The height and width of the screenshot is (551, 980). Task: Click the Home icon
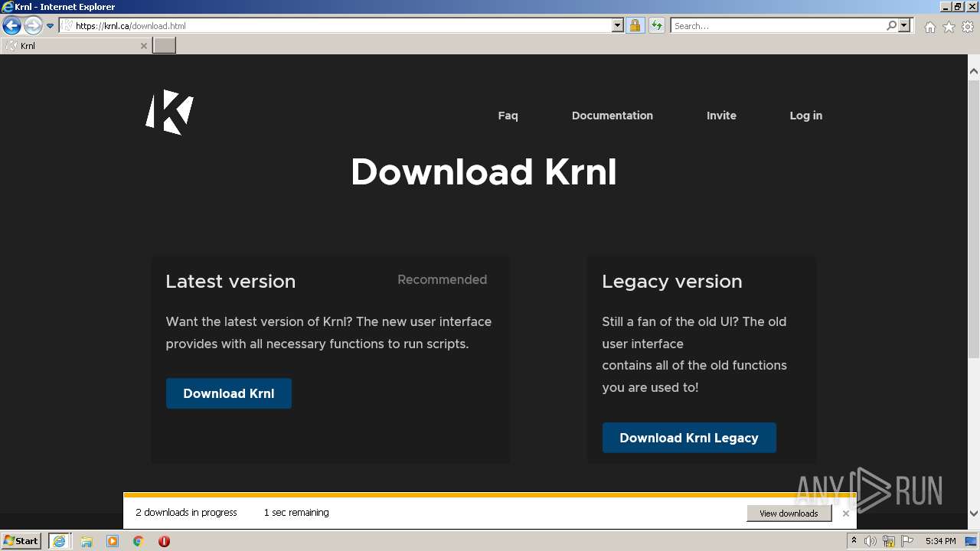pos(929,27)
